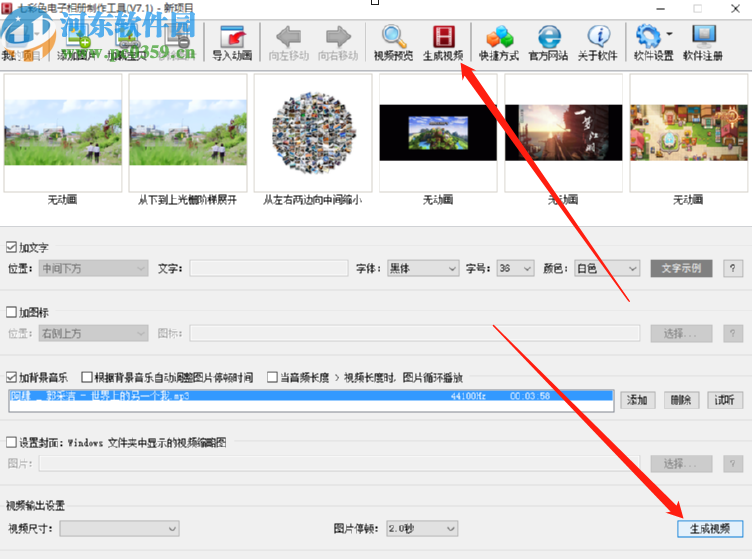Viewport: 752px width, 559px height.
Task: Open the 软件设置 dropdown arrow
Action: [x=670, y=34]
